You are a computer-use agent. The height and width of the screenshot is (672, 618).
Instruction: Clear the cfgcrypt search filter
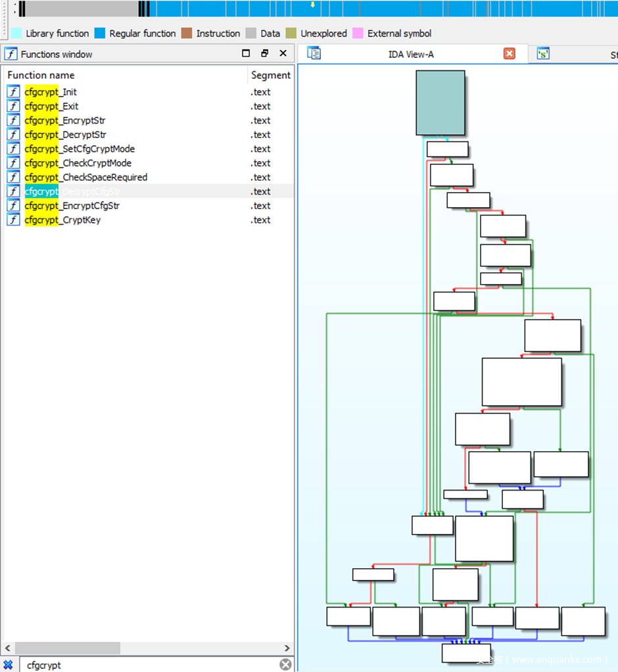coord(285,664)
